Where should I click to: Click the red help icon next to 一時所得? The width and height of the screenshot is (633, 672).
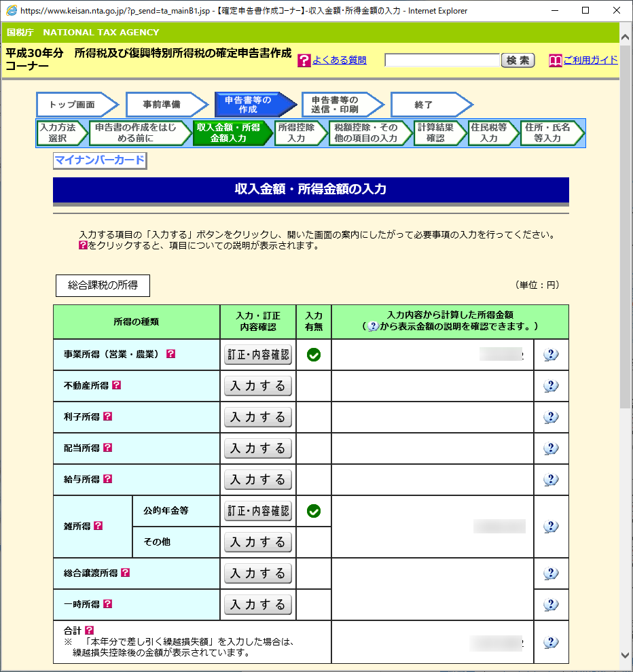click(x=108, y=604)
